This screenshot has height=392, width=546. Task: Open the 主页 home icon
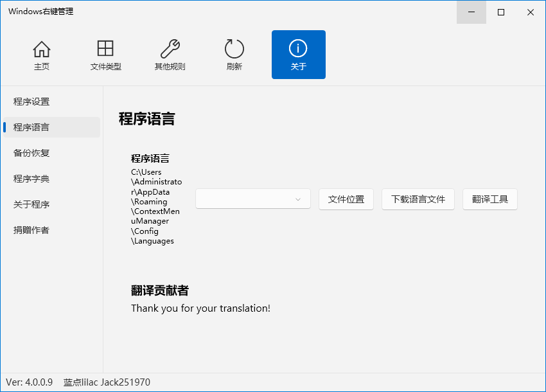pos(42,55)
